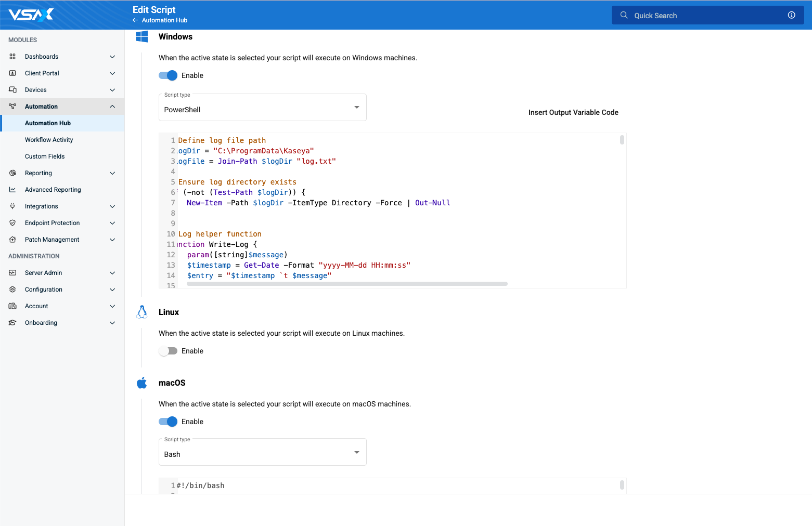Turn off the macOS Enable switch
This screenshot has height=526, width=812.
(x=168, y=422)
